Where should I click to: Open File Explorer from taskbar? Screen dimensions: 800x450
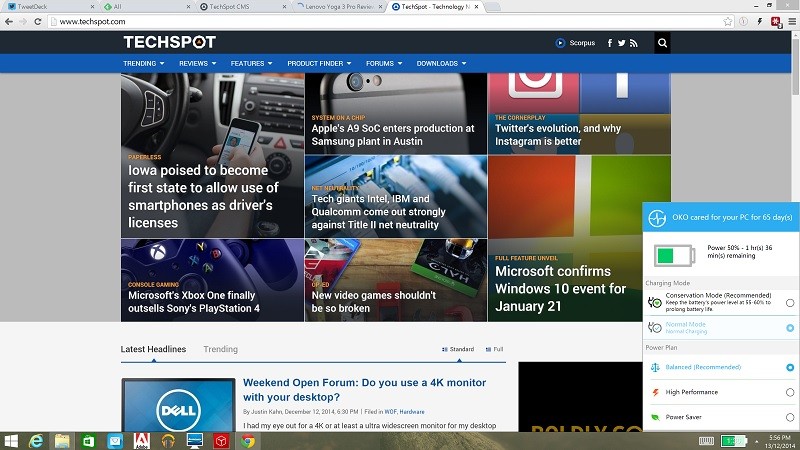point(62,441)
